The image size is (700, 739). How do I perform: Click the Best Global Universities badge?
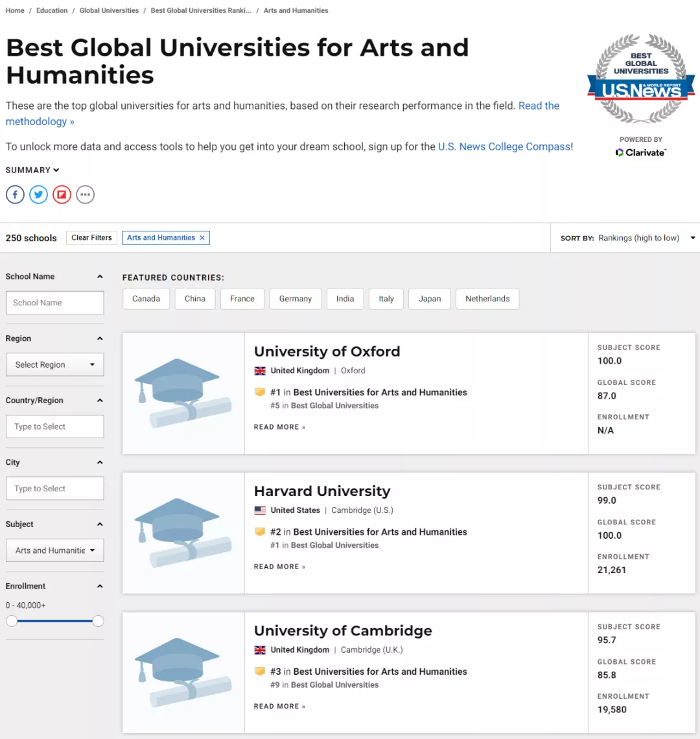641,78
